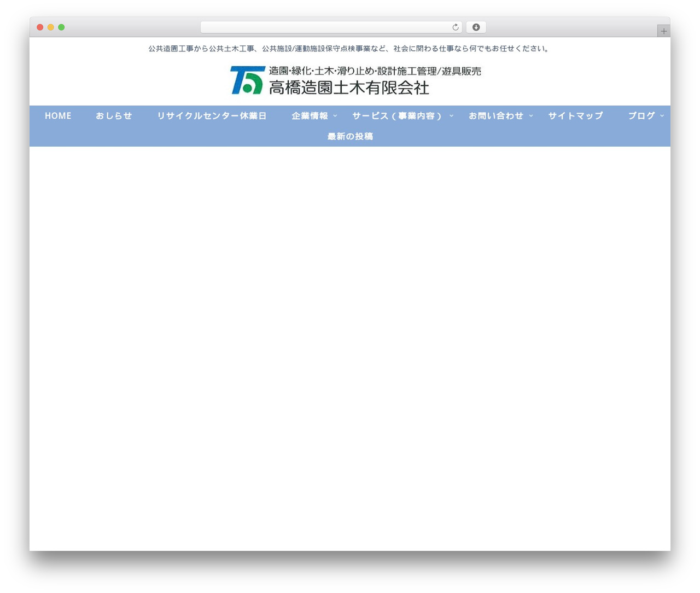Image resolution: width=700 pixels, height=593 pixels.
Task: Click the browser address bar
Action: tap(331, 27)
